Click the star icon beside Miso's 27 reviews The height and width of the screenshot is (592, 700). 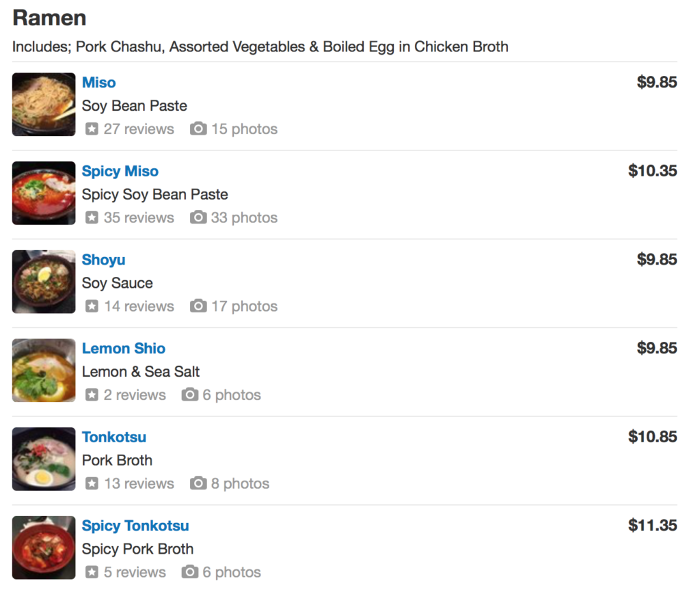coord(92,129)
